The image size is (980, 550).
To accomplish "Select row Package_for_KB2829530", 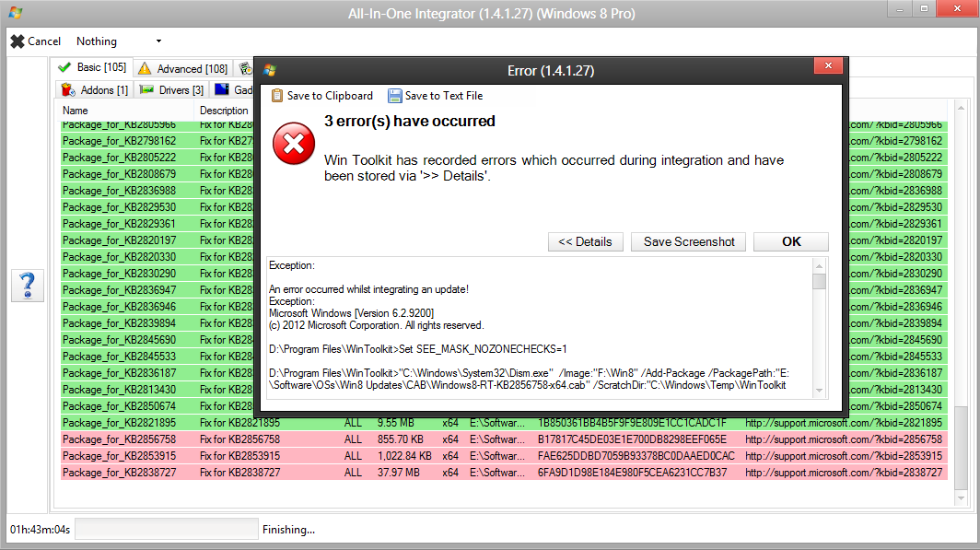I will click(x=157, y=207).
